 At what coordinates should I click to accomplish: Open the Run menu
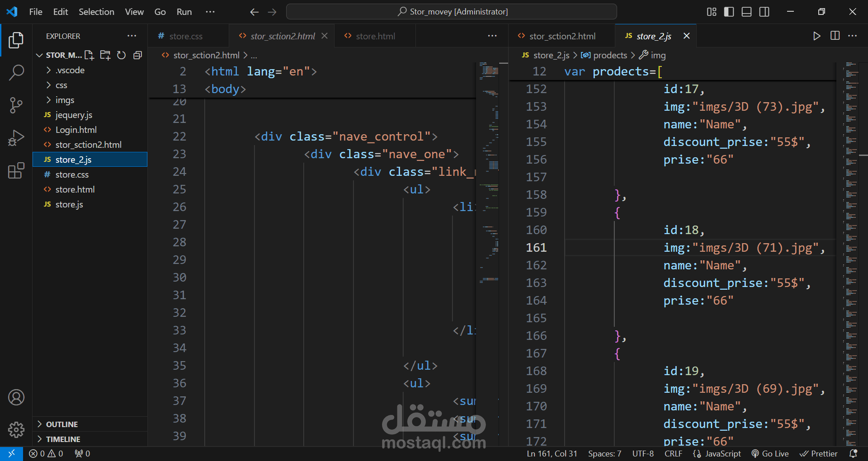(184, 12)
